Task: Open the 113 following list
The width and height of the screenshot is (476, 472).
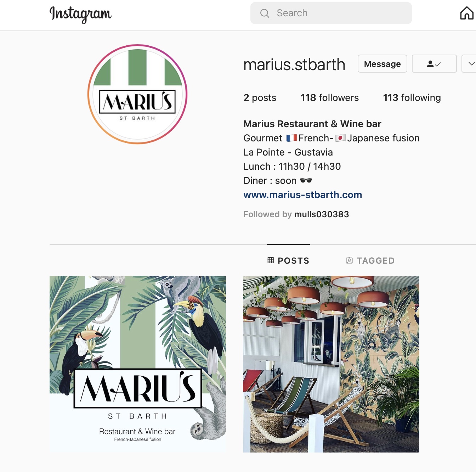Action: click(412, 98)
